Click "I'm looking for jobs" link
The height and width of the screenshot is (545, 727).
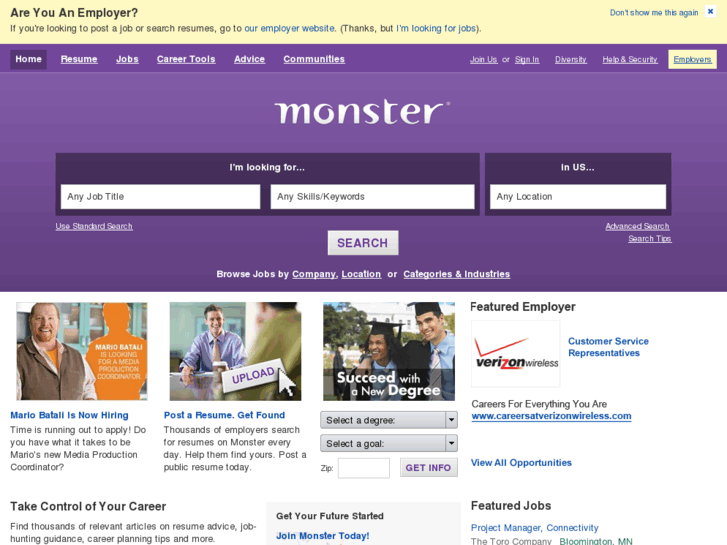pyautogui.click(x=436, y=28)
